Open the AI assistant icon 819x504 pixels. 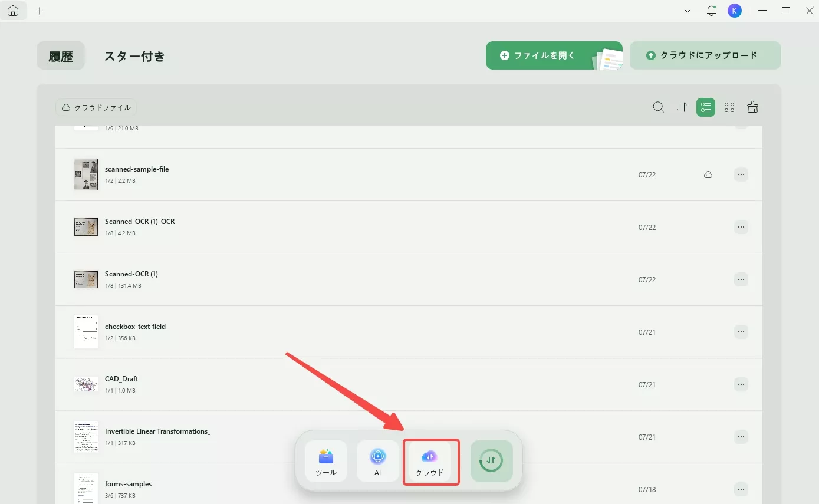point(378,461)
